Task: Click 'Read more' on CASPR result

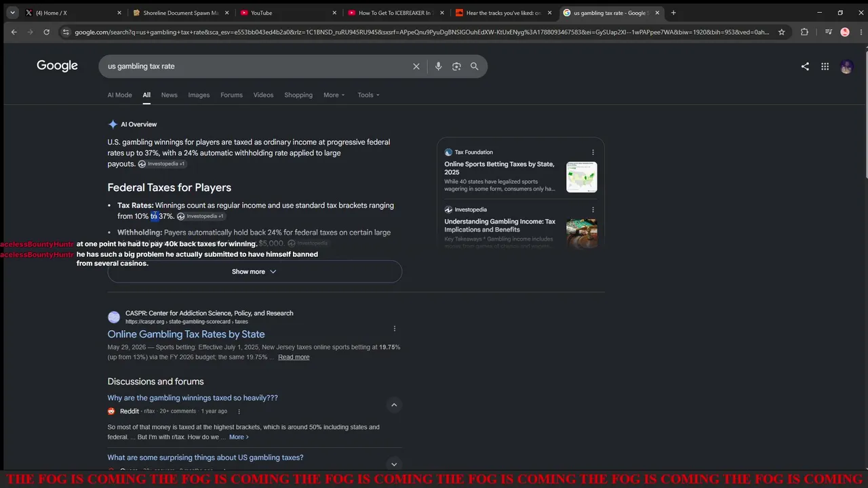Action: click(294, 357)
